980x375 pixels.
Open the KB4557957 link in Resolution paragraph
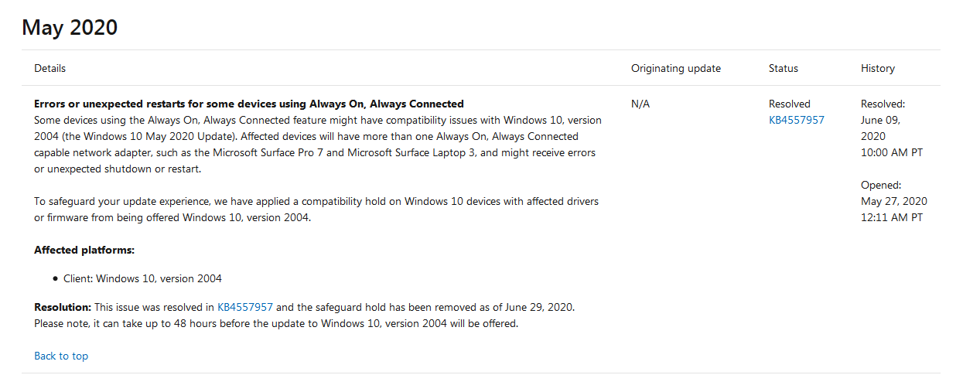(245, 307)
